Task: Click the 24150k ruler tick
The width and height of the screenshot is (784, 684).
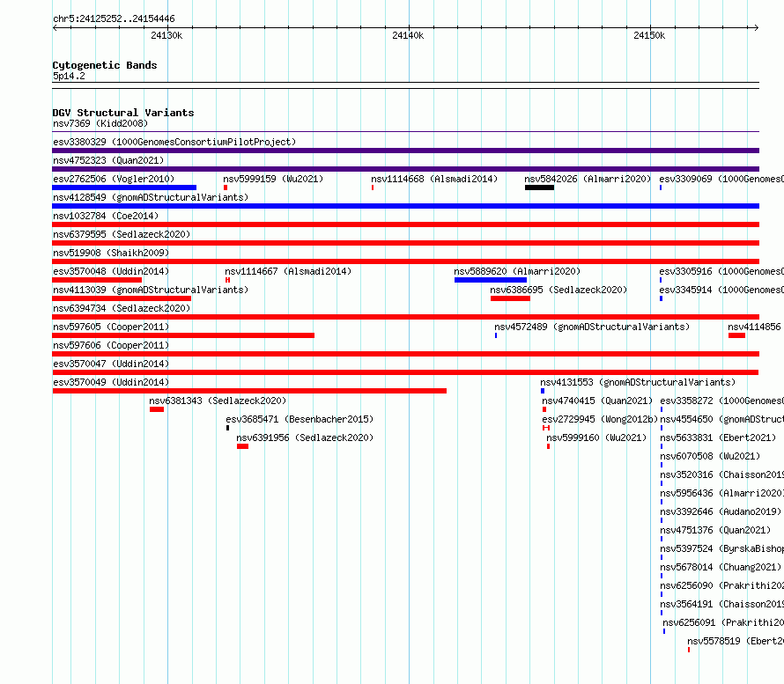Action: click(x=649, y=35)
